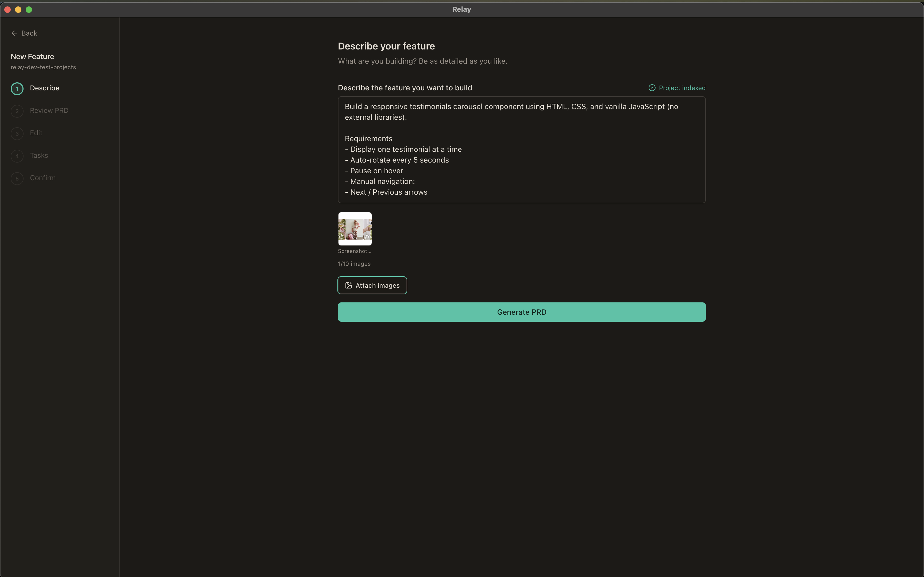The image size is (924, 577).
Task: Click the relay-dev-test-projects project name
Action: pyautogui.click(x=43, y=67)
